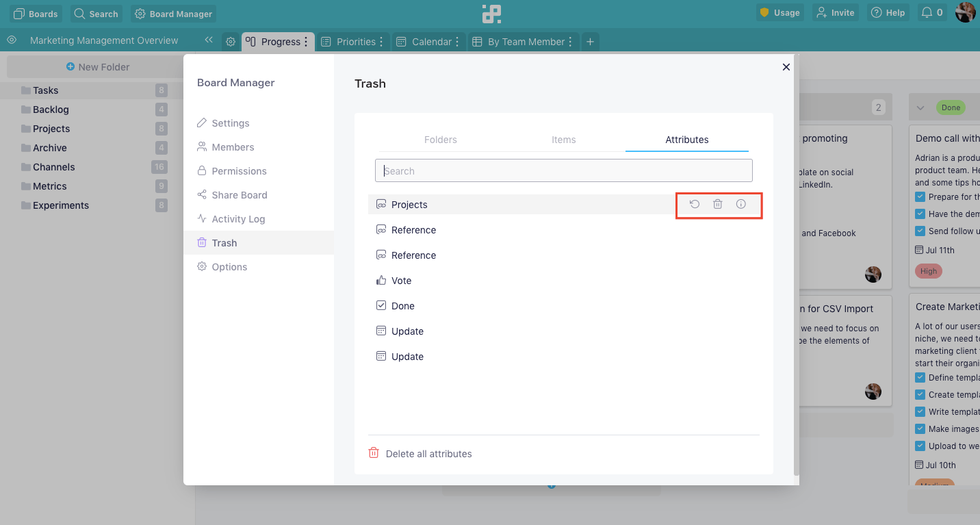
Task: Switch to the Items tab in Trash
Action: [x=564, y=140]
